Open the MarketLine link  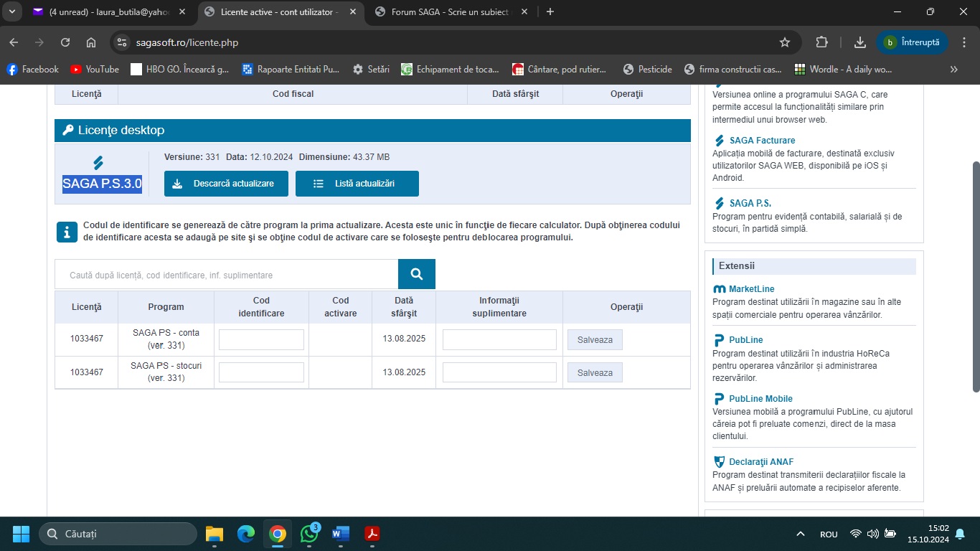[x=752, y=289]
